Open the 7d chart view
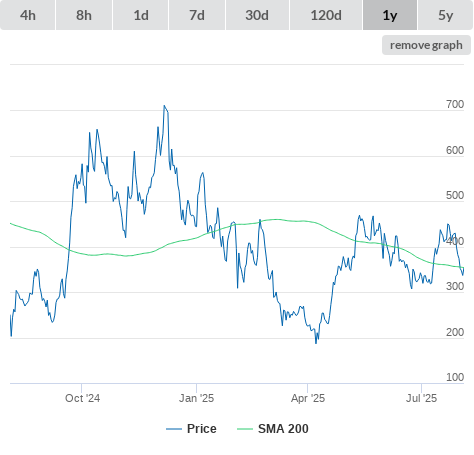Viewport: 474px width, 455px height. pyautogui.click(x=197, y=15)
